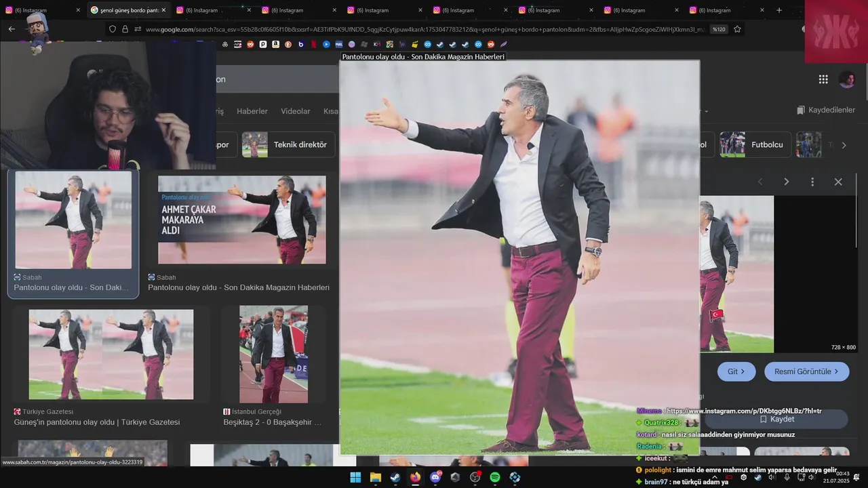Switch to the Haberler search tab

pos(252,111)
